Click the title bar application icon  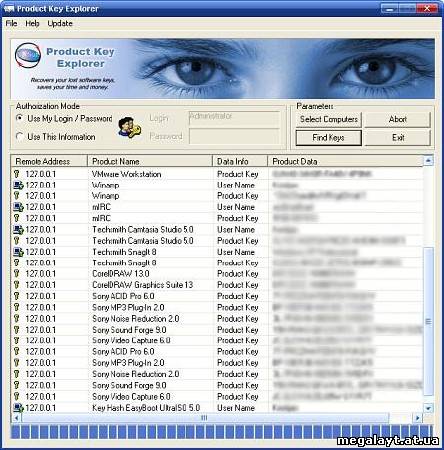(x=8, y=8)
